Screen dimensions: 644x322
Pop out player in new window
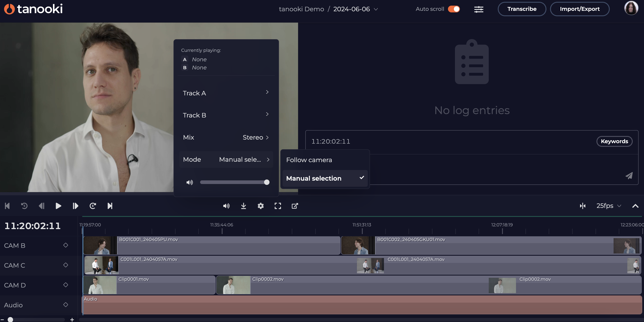point(295,206)
